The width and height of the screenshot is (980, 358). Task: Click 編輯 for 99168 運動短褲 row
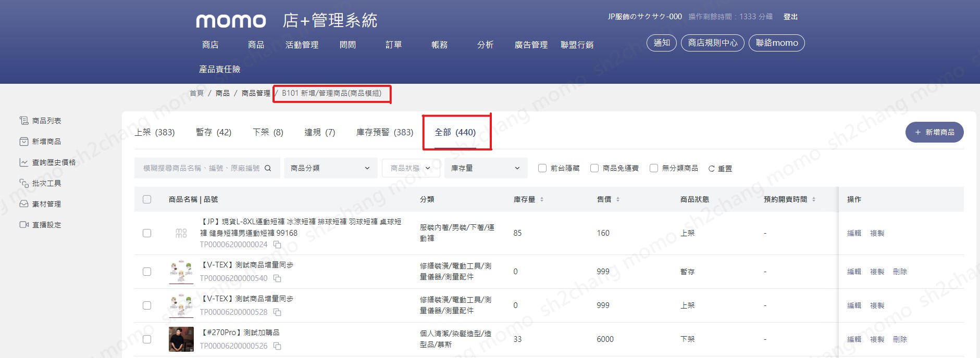tap(854, 233)
